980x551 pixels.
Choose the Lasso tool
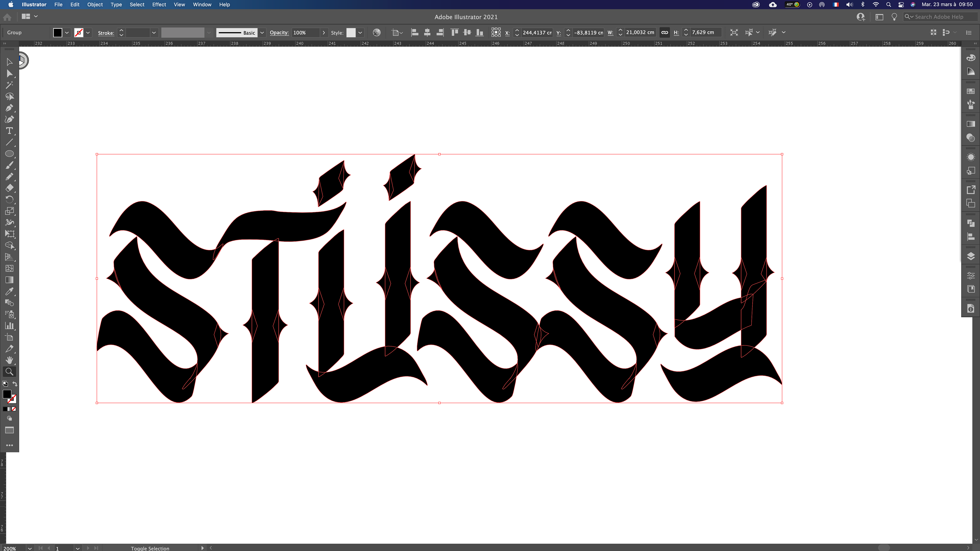point(9,96)
